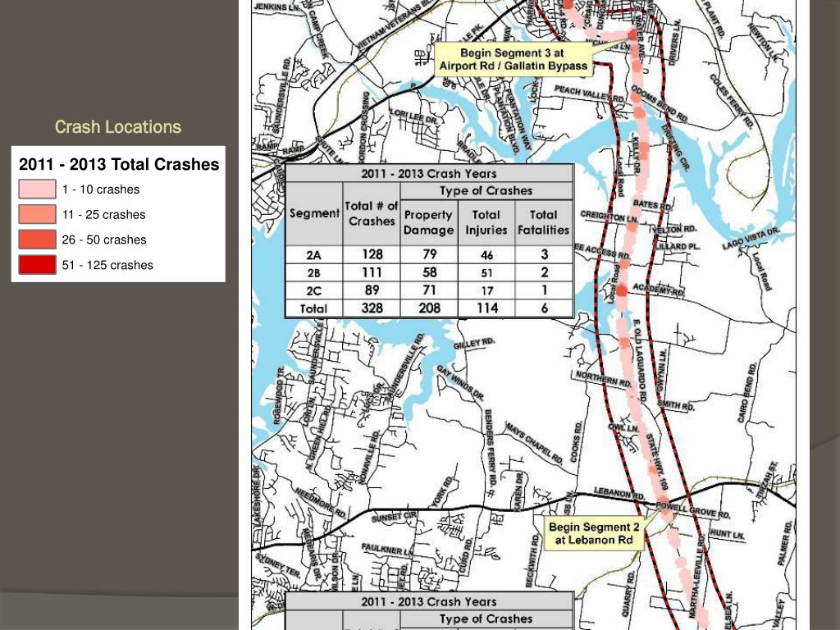Screen dimensions: 840x630
Task: Click the 'Crash Locations' slide title
Action: point(118,127)
